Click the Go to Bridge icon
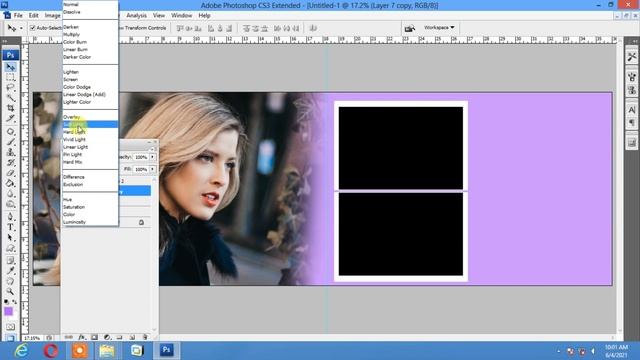This screenshot has height=360, width=640. coord(409,28)
